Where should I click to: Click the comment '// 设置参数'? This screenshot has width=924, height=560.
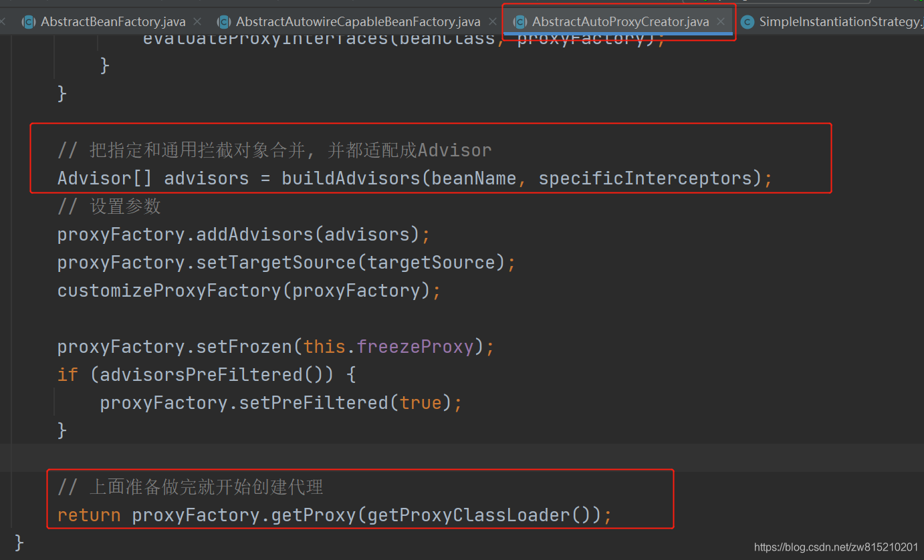pyautogui.click(x=109, y=206)
